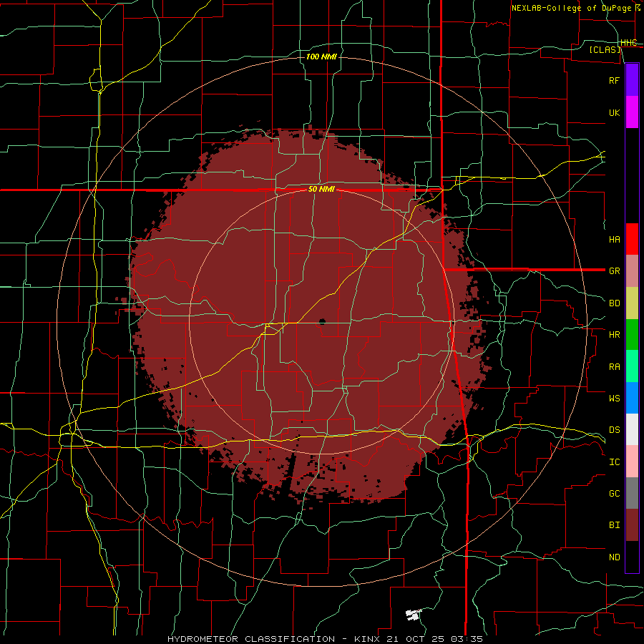The image size is (644, 644).
Task: Click the "HYDROMETEOR CLASSIFICATION" title text
Action: pos(251,639)
